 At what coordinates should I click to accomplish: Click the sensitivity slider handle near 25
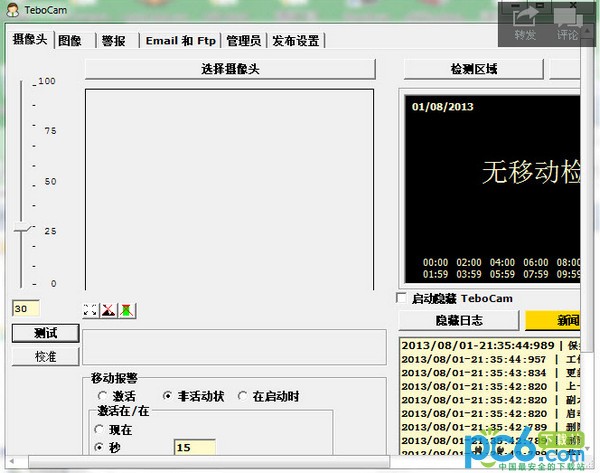[23, 229]
